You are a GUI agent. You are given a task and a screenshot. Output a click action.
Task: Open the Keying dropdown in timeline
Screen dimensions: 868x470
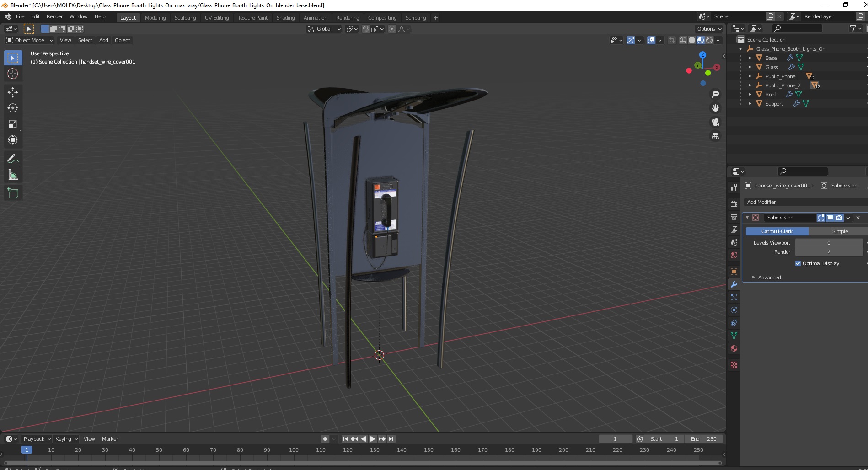66,439
